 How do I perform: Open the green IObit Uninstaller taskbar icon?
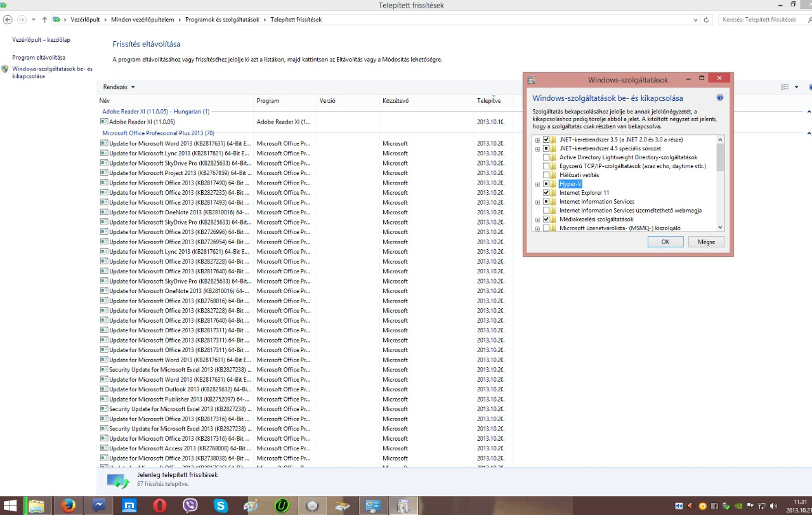click(282, 505)
